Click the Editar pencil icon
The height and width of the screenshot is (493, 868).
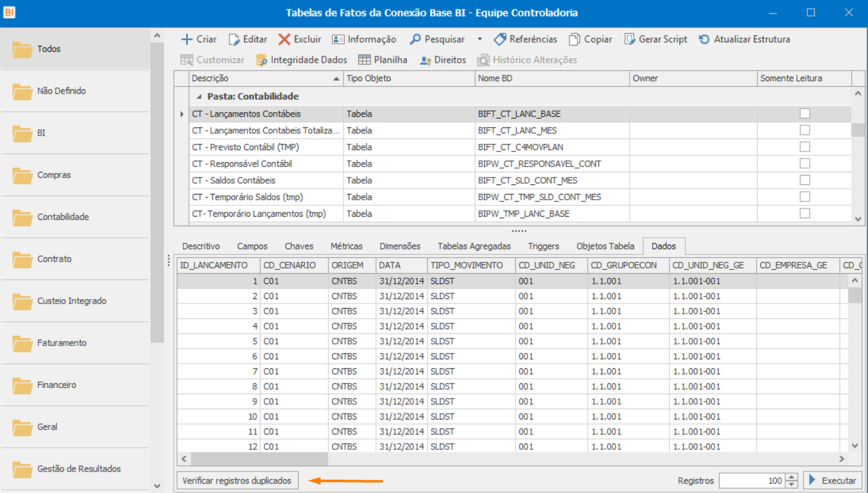pyautogui.click(x=235, y=39)
